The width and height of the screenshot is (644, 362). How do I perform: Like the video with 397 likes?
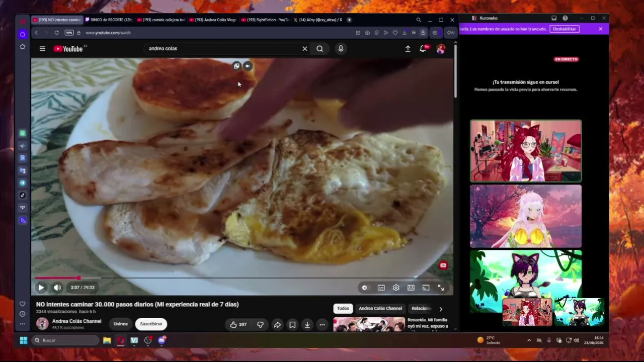(238, 325)
